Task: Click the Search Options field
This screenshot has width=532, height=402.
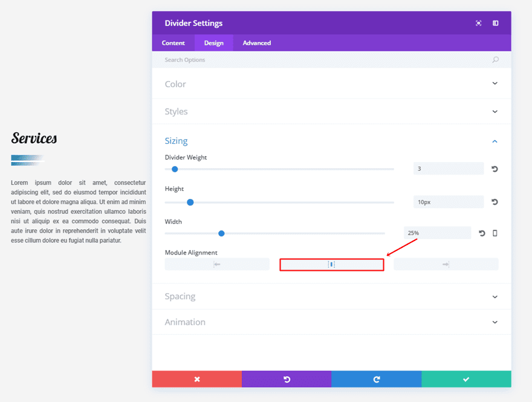Action: point(326,60)
